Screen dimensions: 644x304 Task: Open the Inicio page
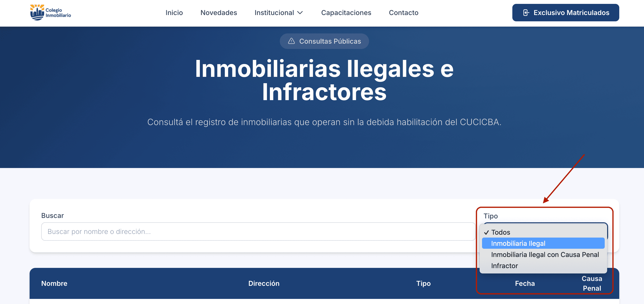174,13
